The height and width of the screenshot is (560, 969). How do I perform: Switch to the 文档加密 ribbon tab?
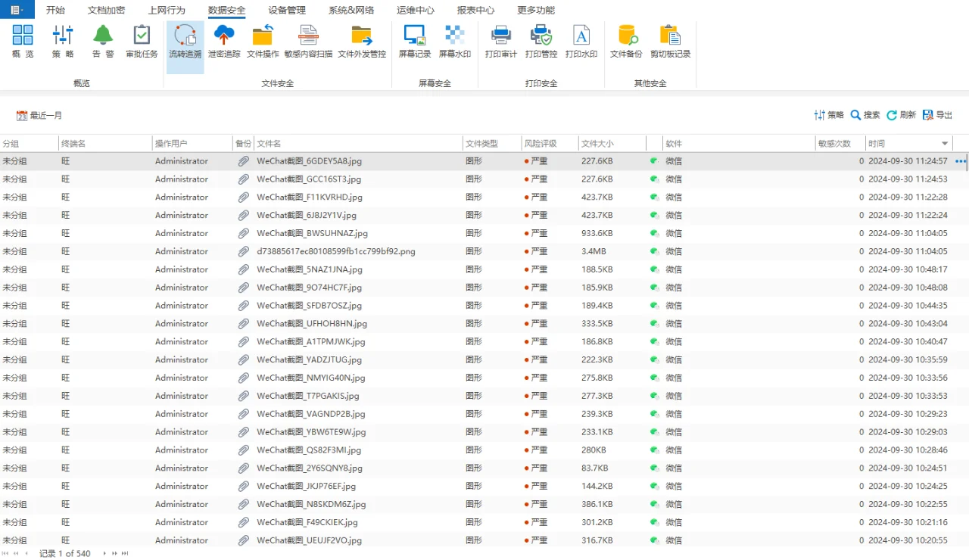coord(106,11)
